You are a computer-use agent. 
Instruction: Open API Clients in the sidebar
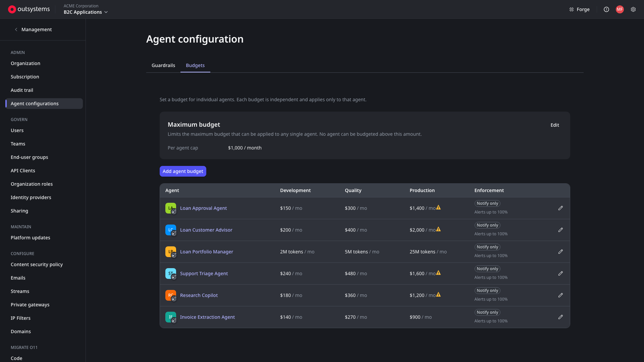tap(23, 171)
